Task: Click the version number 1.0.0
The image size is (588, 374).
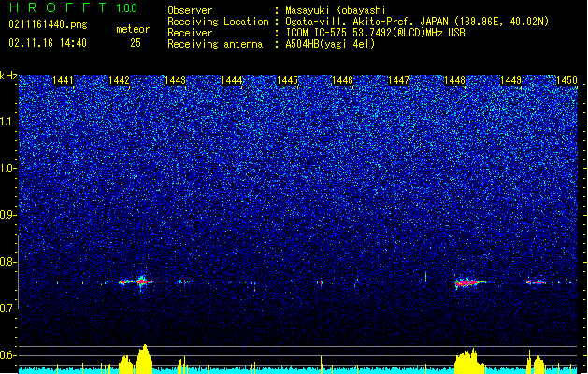Action: pos(126,8)
